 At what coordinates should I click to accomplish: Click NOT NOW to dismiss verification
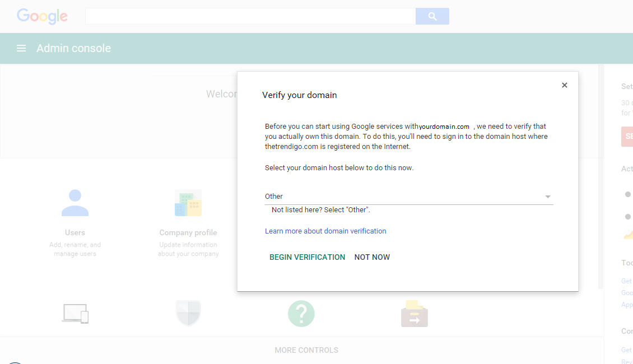[372, 257]
